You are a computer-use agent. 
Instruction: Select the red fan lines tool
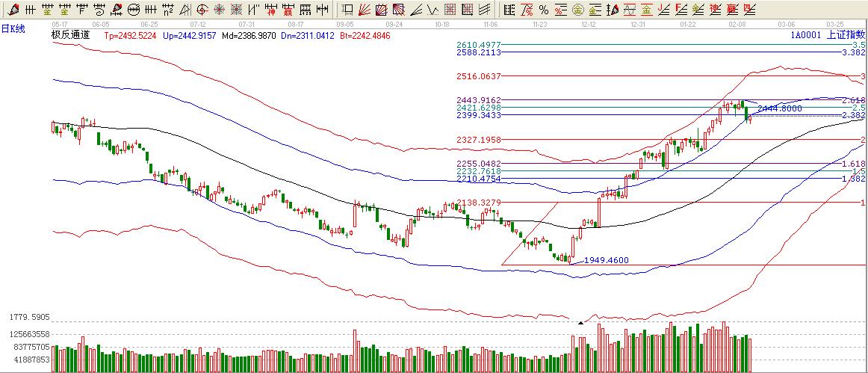(x=363, y=10)
